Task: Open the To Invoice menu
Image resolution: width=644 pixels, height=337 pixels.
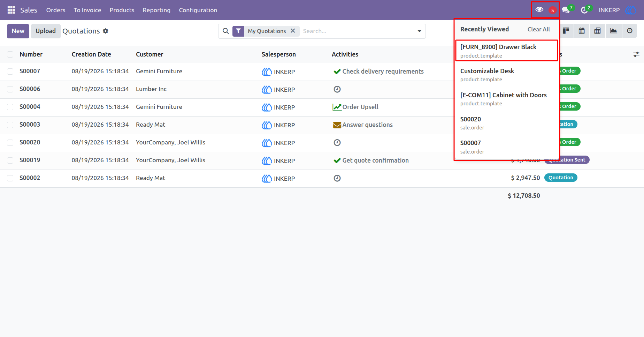Action: (x=87, y=10)
